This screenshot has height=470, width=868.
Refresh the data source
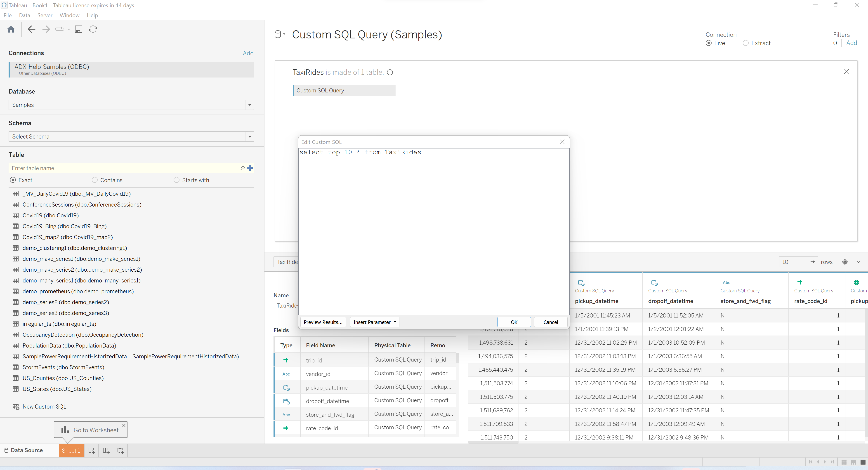point(93,29)
